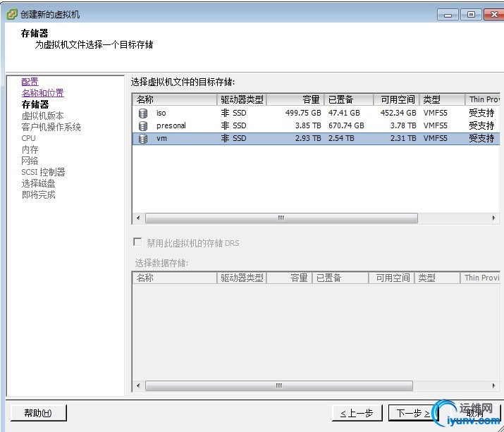504x432 pixels.
Task: Select the presonal datastore name
Action: click(x=171, y=125)
